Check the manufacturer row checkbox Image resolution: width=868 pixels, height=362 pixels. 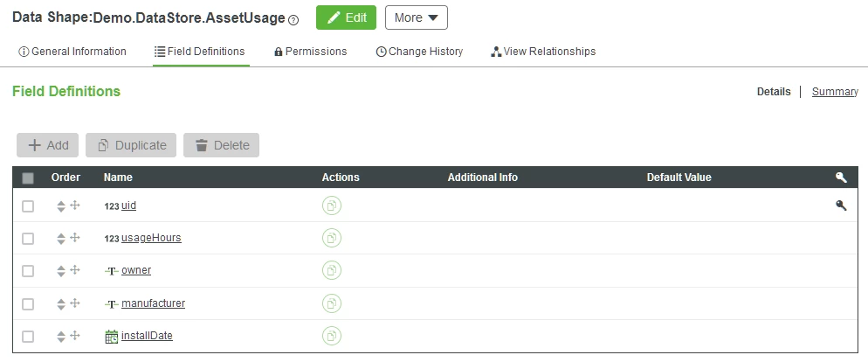click(28, 303)
